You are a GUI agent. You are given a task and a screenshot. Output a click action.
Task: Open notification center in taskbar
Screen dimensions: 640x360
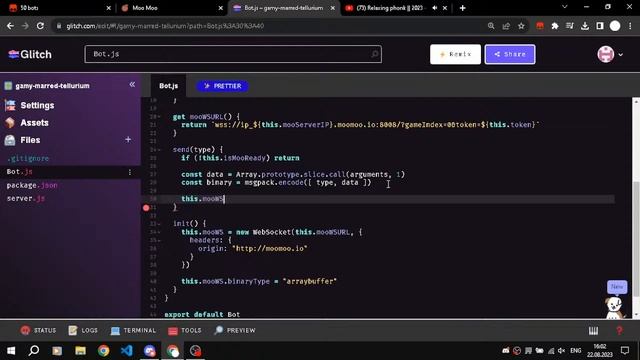(x=625, y=351)
